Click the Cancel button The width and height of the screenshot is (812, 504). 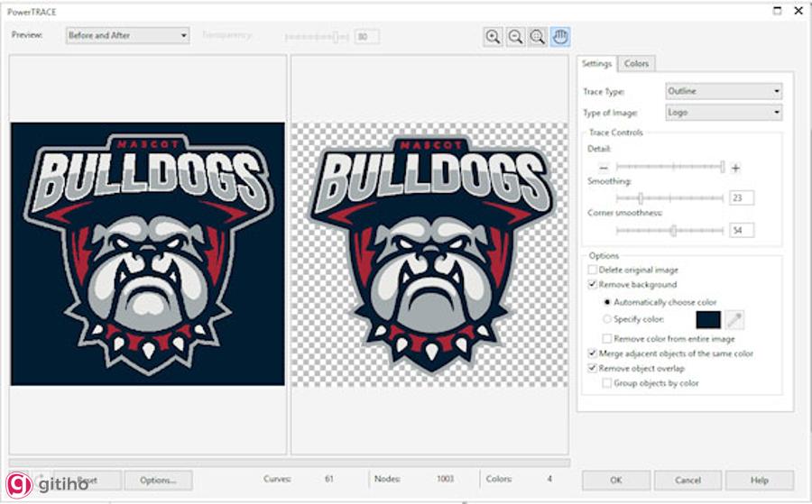[687, 481]
